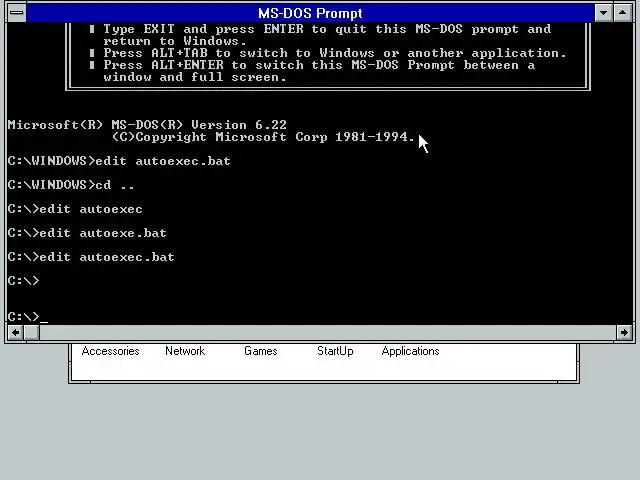
Task: Click the horizontal scrollbar right arrow
Action: [624, 332]
